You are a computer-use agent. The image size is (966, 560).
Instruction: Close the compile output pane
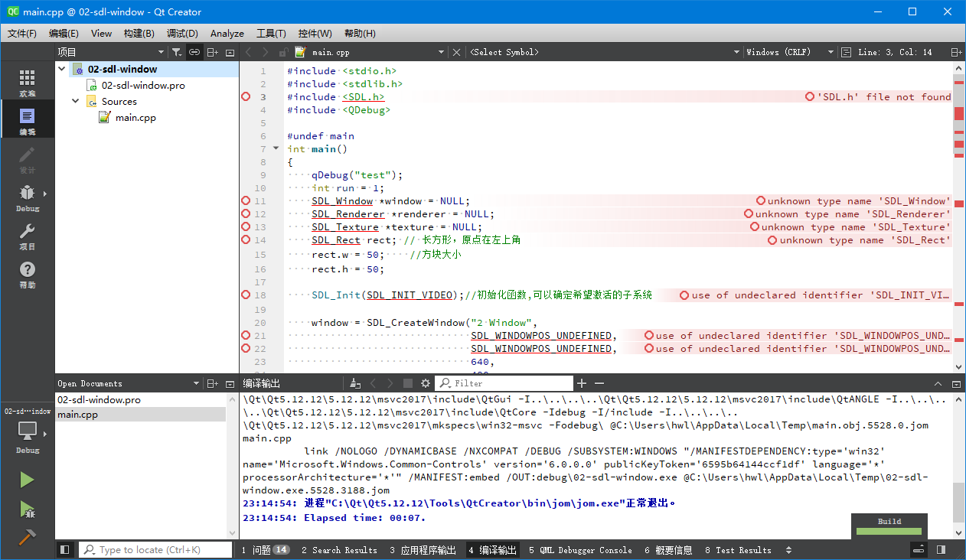pos(956,383)
